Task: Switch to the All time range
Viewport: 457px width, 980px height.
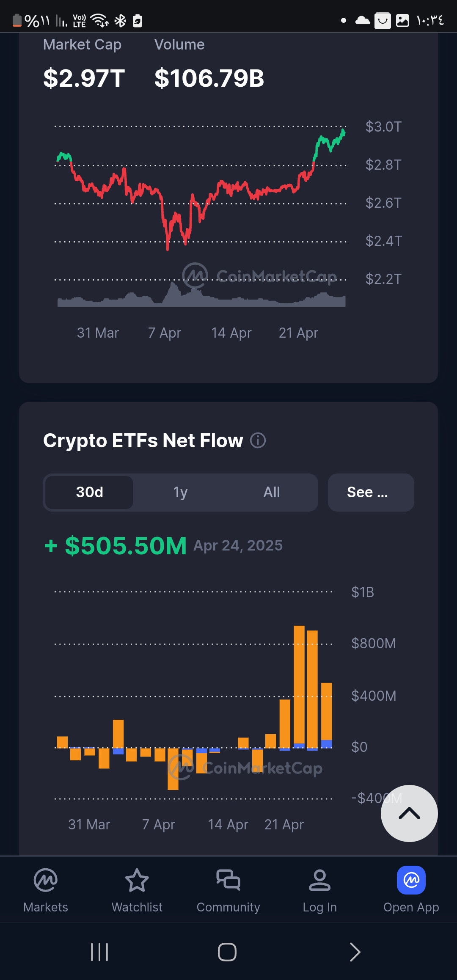Action: [271, 492]
